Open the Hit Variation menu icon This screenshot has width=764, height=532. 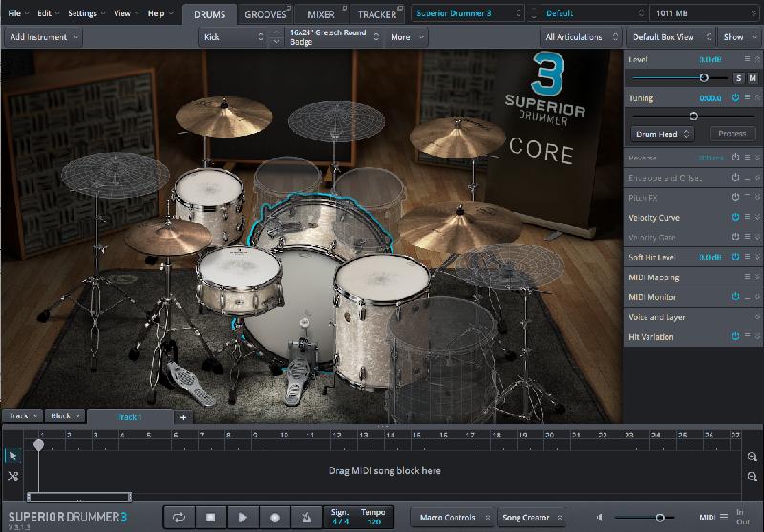click(x=747, y=336)
